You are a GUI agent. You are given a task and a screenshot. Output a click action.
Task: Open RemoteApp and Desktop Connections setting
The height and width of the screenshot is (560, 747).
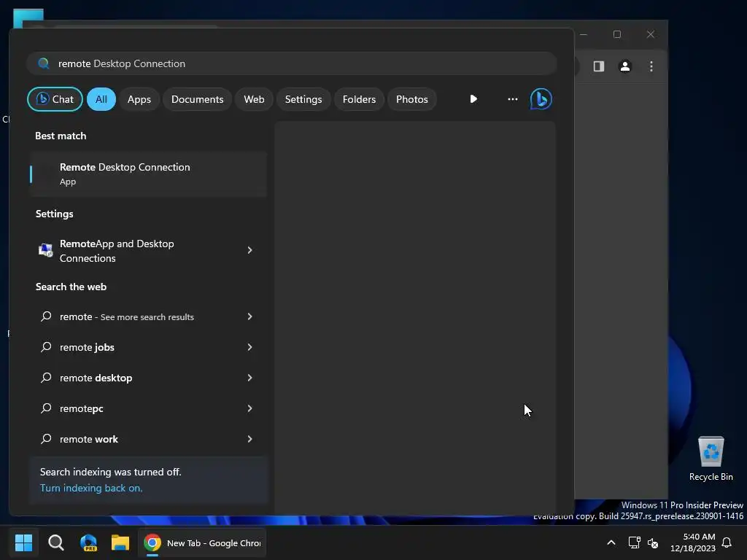tap(148, 251)
